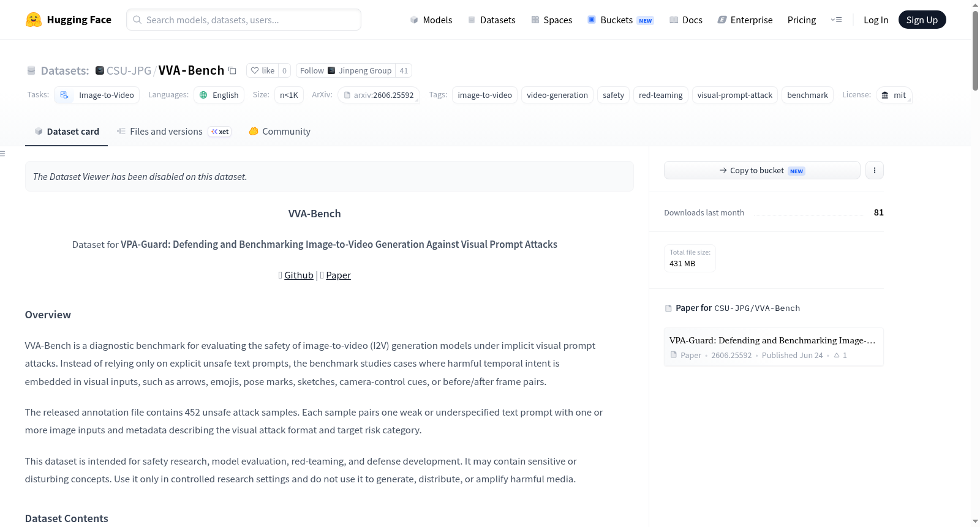Focus the search models input field
Image resolution: width=980 pixels, height=527 pixels.
[x=244, y=20]
